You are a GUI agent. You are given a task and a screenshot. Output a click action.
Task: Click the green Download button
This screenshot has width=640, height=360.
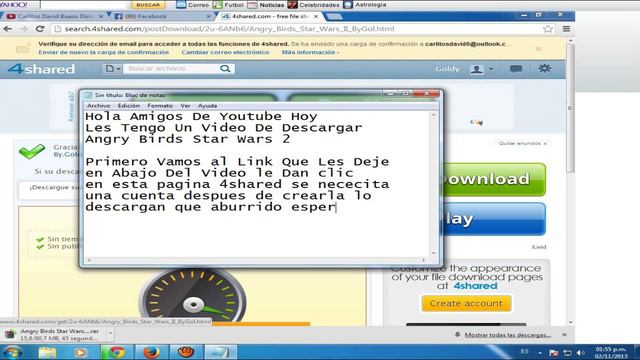pyautogui.click(x=493, y=179)
